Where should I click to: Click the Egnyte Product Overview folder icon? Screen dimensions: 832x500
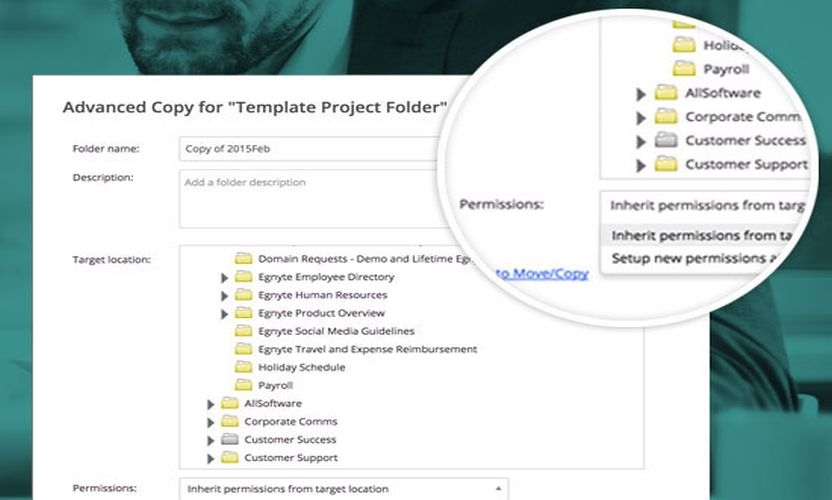tap(243, 313)
